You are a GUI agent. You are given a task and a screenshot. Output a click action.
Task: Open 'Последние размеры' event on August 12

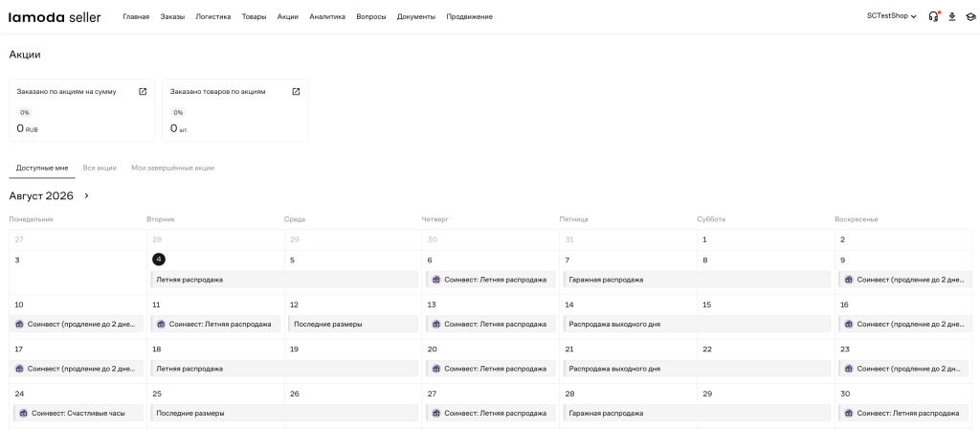tap(353, 324)
